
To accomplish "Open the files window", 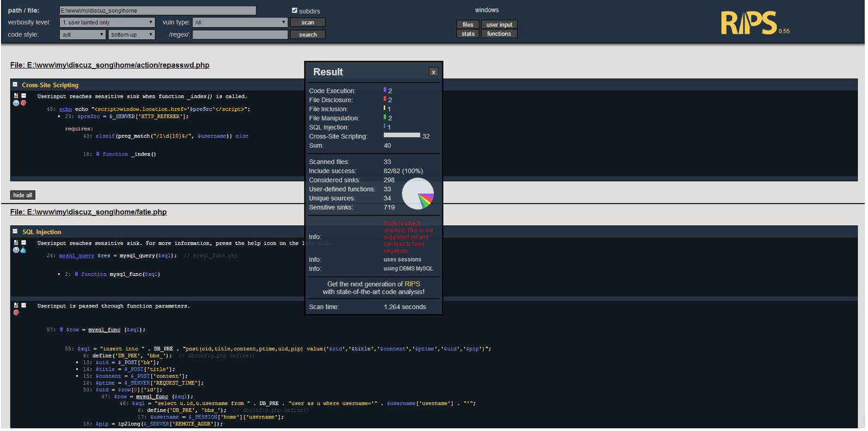I will [468, 24].
